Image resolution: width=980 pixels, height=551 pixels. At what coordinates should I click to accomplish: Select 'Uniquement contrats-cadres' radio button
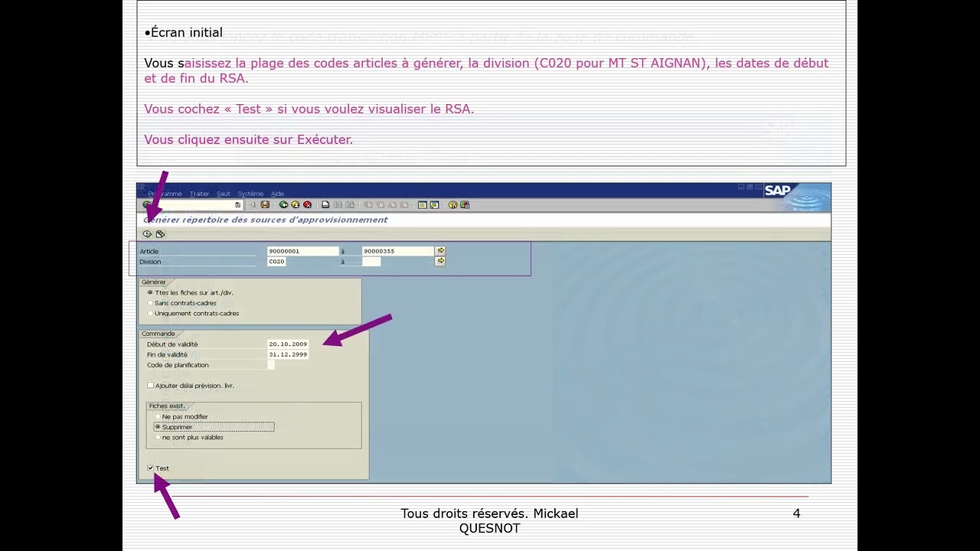coord(150,313)
